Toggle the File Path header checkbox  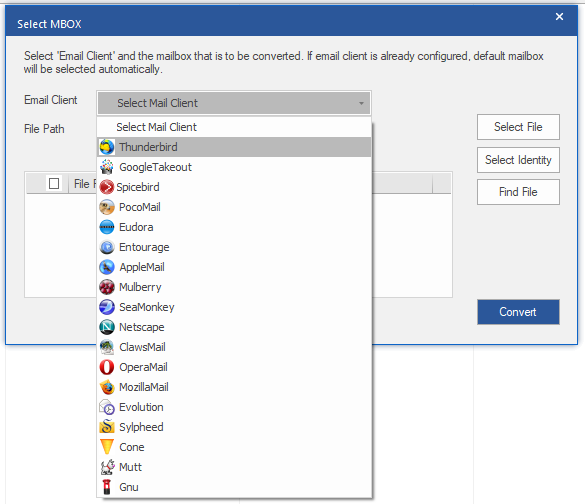tap(54, 184)
